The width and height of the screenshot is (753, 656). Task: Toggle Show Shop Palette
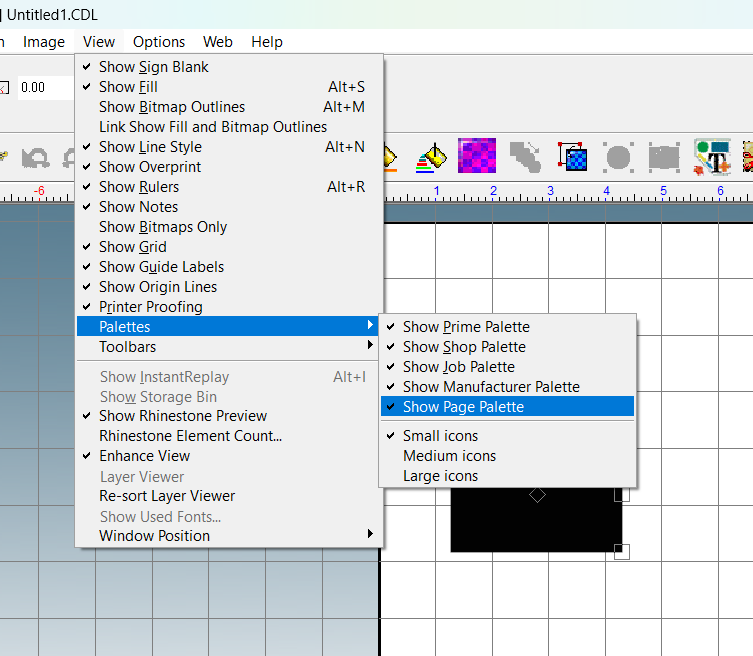(x=508, y=347)
